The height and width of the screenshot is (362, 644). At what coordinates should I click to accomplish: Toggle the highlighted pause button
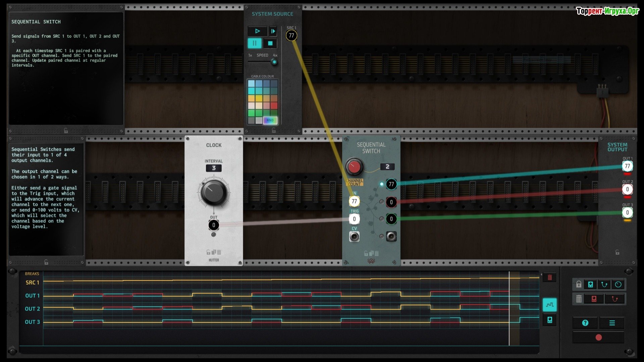click(x=255, y=43)
